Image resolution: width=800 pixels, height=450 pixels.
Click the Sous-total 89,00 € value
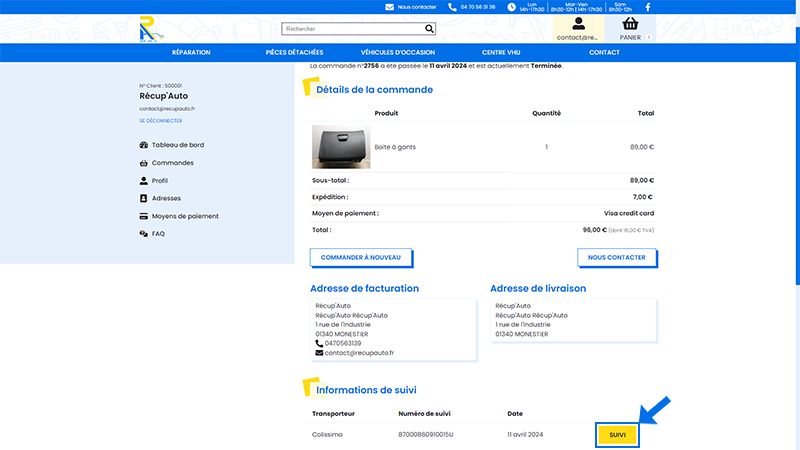642,181
